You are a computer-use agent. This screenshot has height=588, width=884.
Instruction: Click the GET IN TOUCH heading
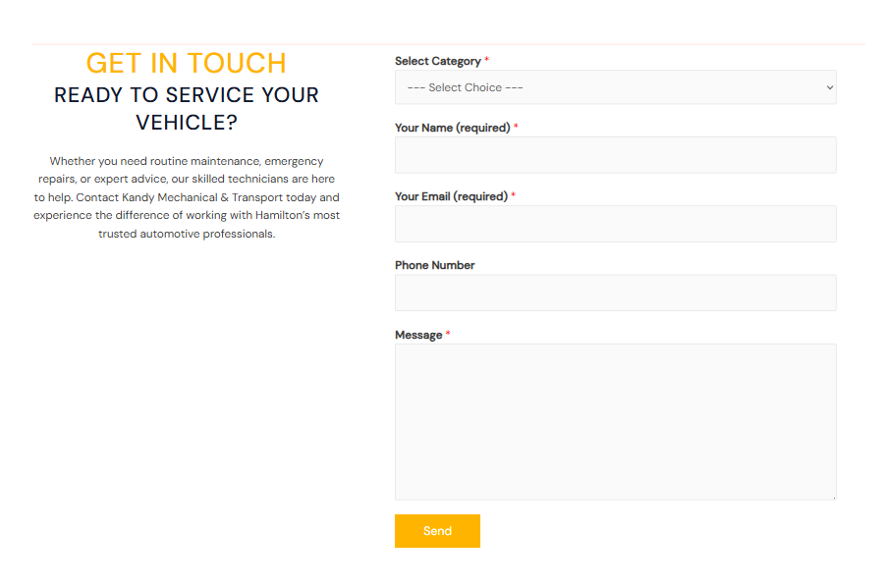[x=186, y=63]
